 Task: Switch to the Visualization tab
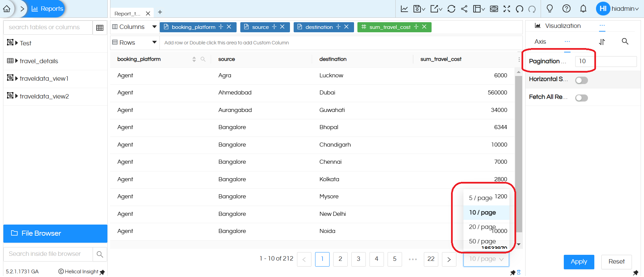click(x=558, y=26)
